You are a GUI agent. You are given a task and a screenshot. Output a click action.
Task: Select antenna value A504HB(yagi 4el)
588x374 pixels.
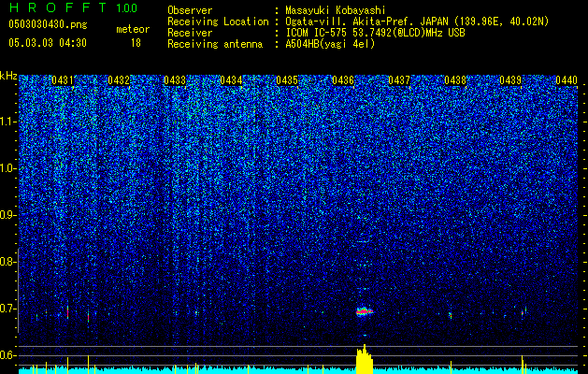[x=330, y=44]
